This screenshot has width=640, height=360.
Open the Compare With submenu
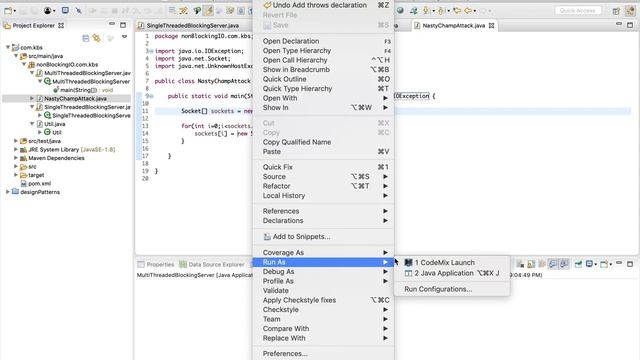tap(323, 329)
